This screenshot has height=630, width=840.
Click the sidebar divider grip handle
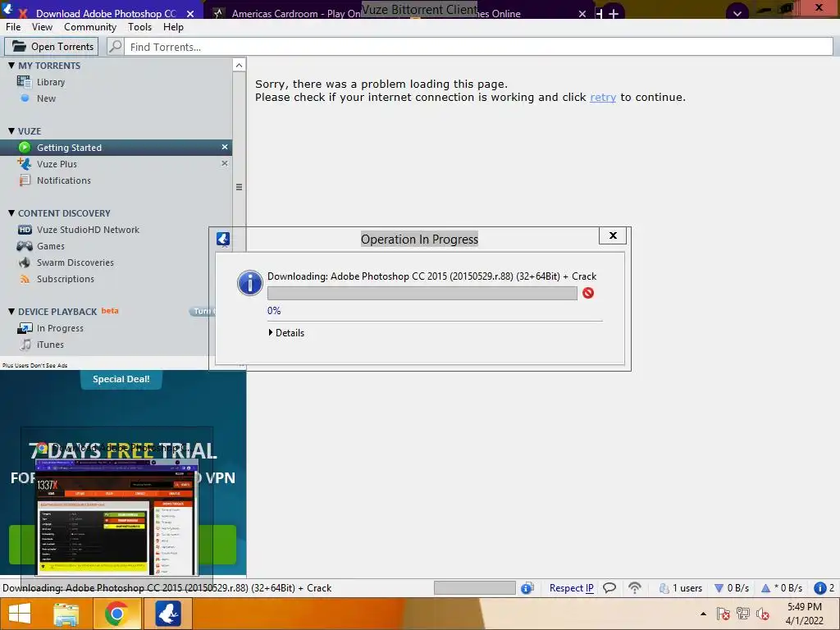pyautogui.click(x=239, y=187)
